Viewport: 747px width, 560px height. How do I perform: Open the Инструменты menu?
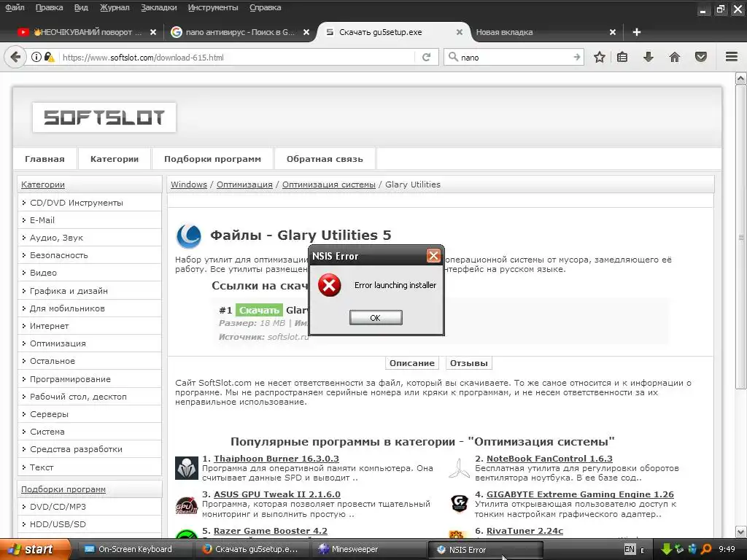(x=213, y=7)
